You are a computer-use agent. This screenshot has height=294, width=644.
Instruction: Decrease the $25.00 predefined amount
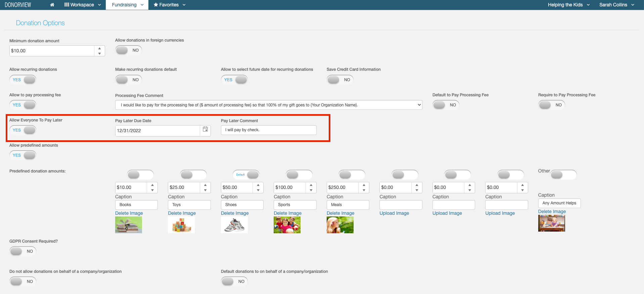tap(205, 190)
